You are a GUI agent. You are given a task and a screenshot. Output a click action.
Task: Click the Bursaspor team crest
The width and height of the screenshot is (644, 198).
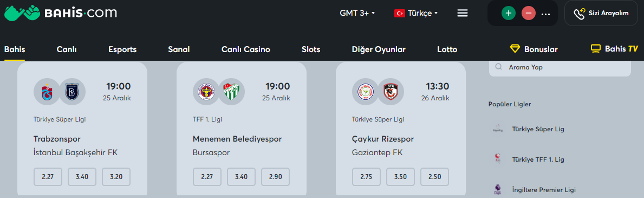tap(231, 91)
